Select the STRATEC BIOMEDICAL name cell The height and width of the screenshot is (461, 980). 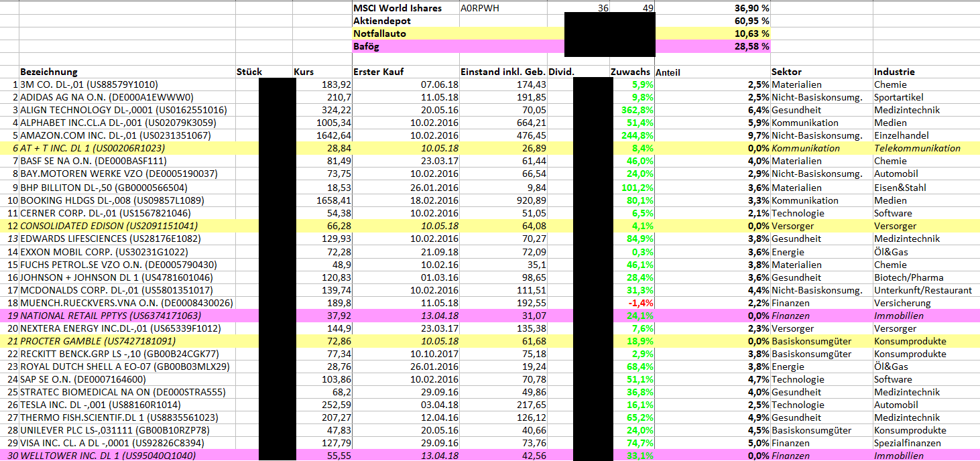coord(127,392)
